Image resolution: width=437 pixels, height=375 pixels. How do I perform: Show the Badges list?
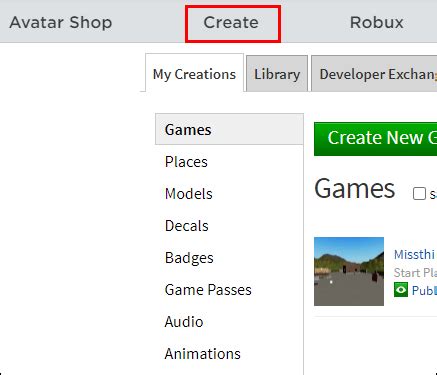[x=189, y=258]
